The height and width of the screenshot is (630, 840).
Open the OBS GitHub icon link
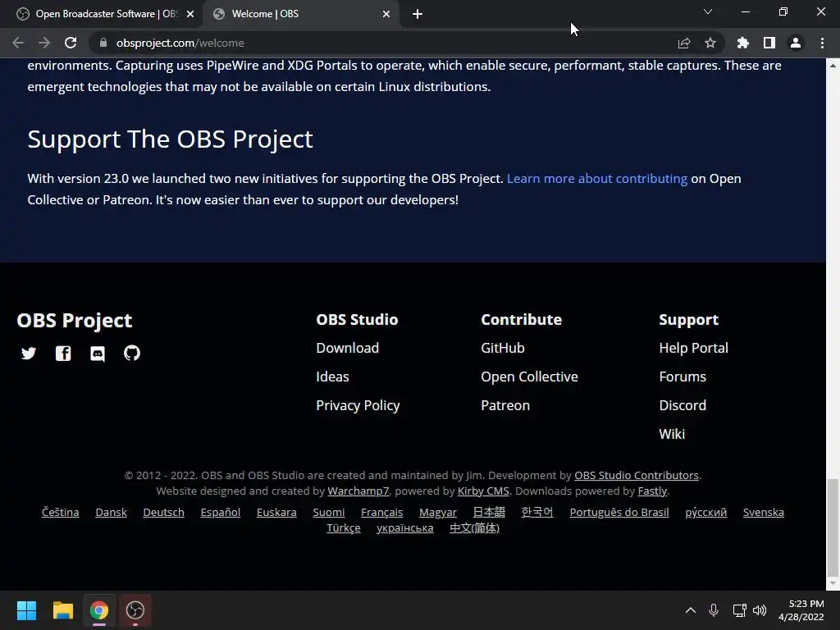(132, 353)
